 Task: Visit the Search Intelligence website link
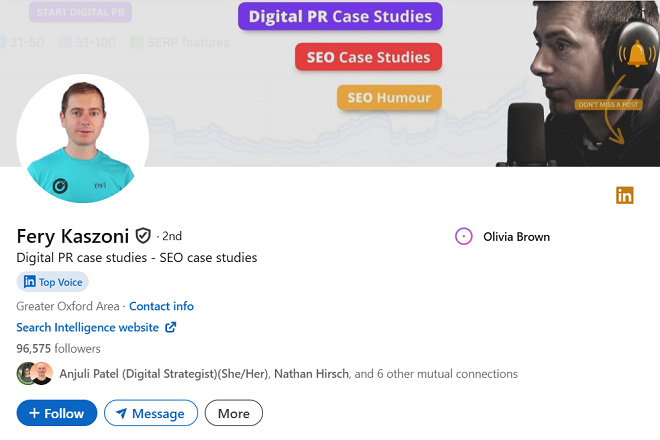pyautogui.click(x=88, y=327)
